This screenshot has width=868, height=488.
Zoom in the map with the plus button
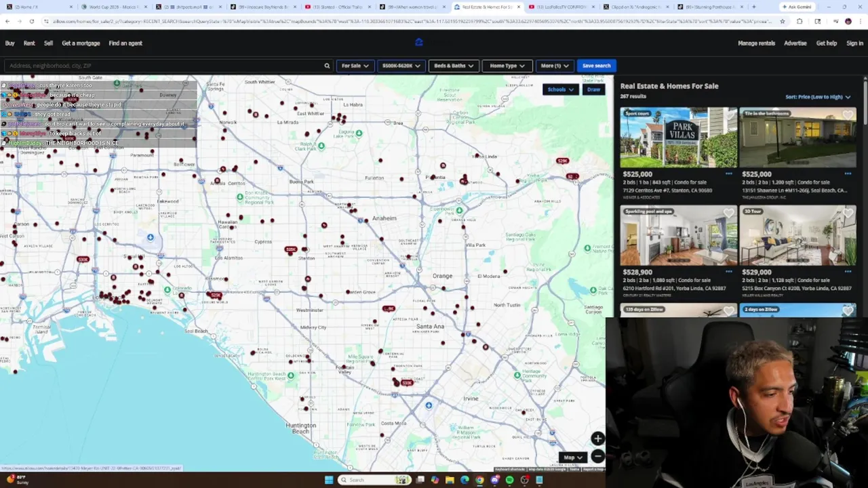point(597,439)
